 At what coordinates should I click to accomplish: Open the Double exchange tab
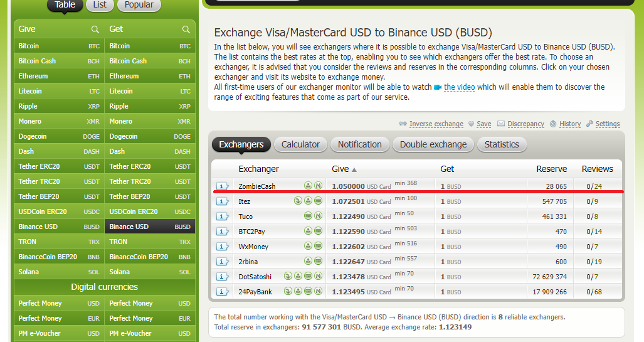(433, 144)
